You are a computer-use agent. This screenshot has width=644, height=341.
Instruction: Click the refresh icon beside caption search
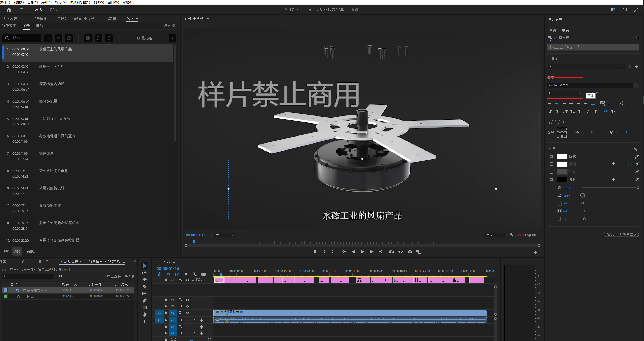click(69, 38)
